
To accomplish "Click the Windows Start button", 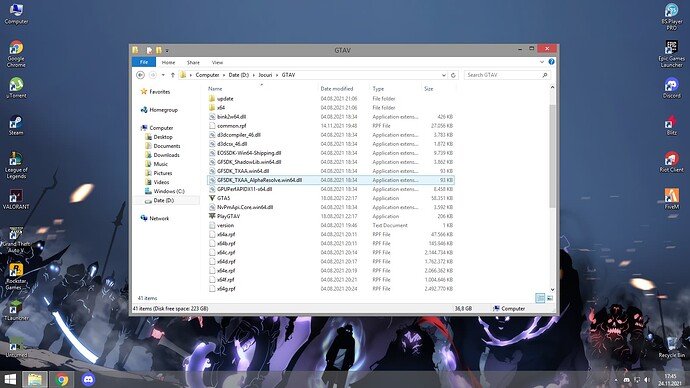I will tap(10, 379).
